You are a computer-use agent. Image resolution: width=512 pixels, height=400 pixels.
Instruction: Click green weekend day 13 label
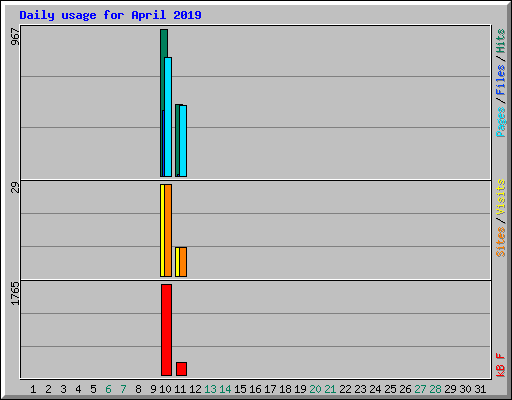[210, 389]
